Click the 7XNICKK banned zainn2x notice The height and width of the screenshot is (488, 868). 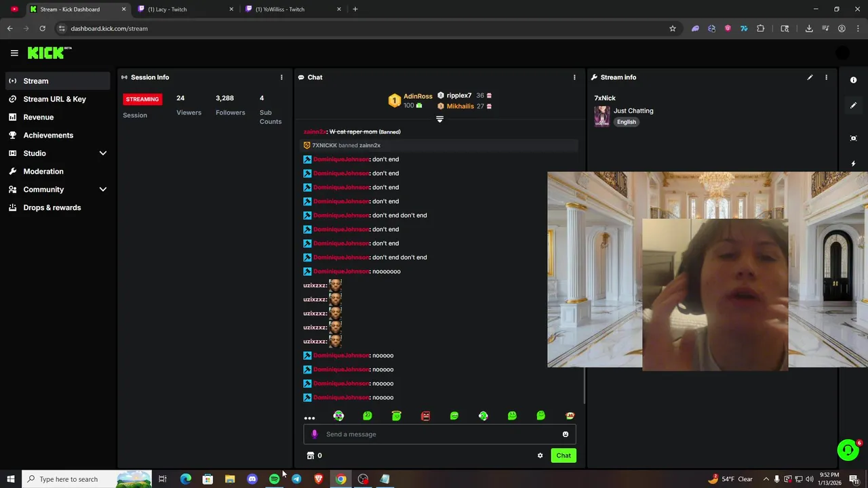(440, 145)
